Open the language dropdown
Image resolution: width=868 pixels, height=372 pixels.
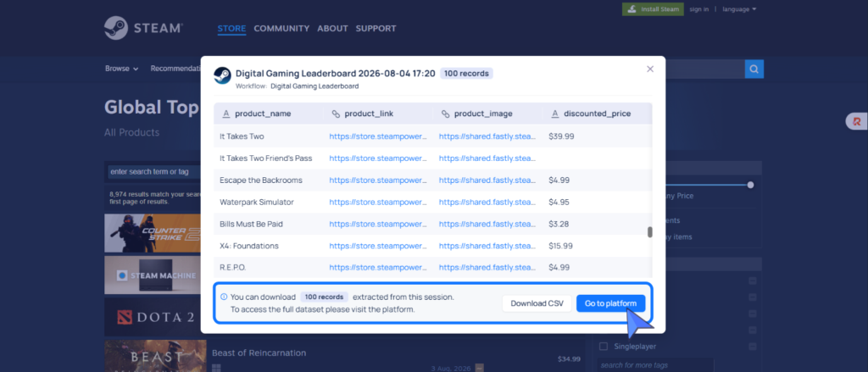[739, 9]
